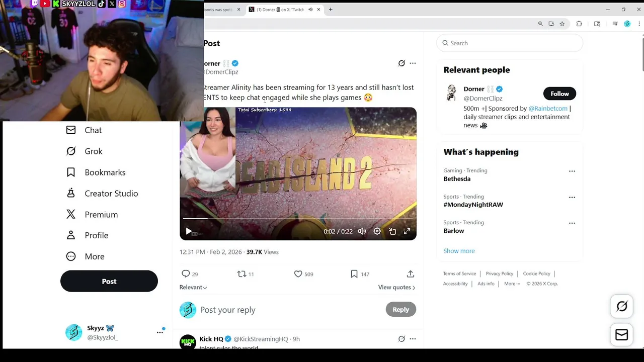The image size is (644, 362).
Task: Expand the Relevant replies sort dropdown
Action: pyautogui.click(x=193, y=287)
